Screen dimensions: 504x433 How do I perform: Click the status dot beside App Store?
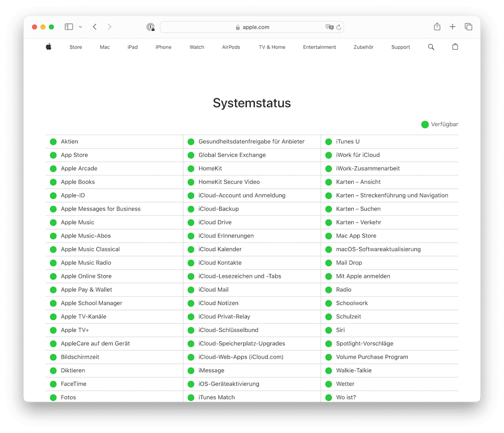pyautogui.click(x=53, y=155)
